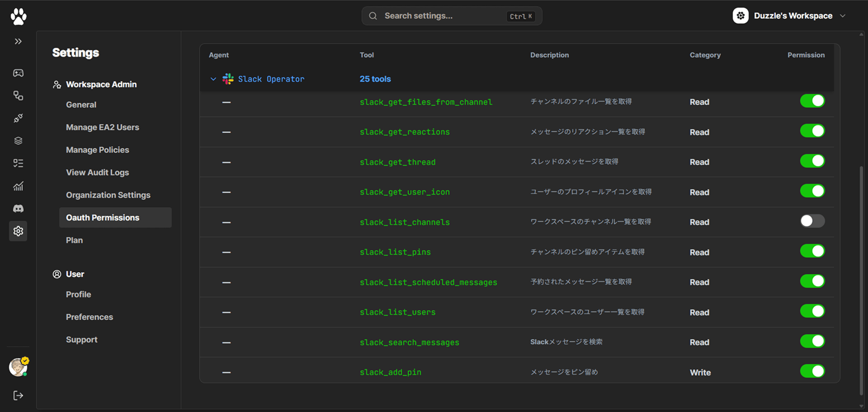Disable the slack_add_pin permission toggle

812,371
